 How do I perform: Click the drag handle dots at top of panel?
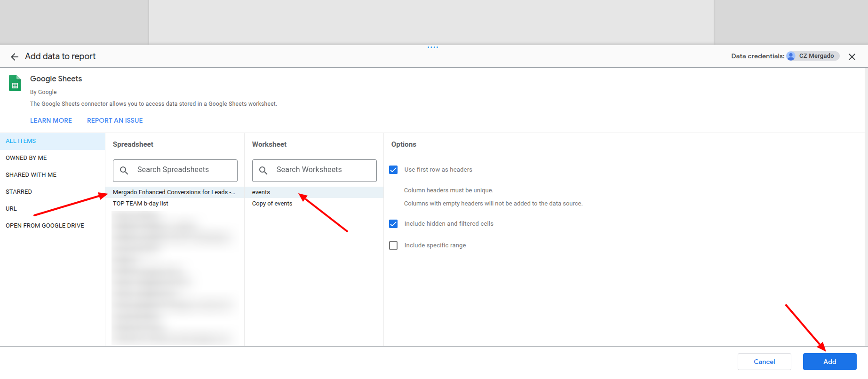[433, 47]
